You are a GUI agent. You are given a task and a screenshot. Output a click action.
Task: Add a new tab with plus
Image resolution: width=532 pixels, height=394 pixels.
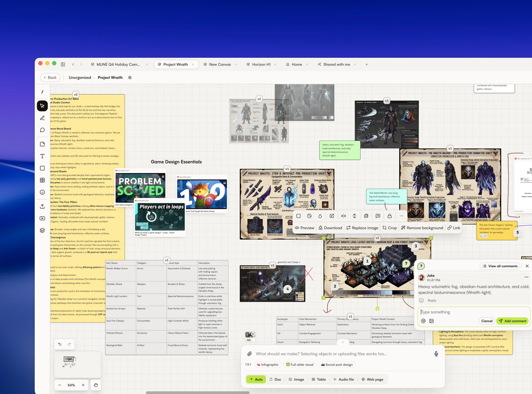(367, 64)
